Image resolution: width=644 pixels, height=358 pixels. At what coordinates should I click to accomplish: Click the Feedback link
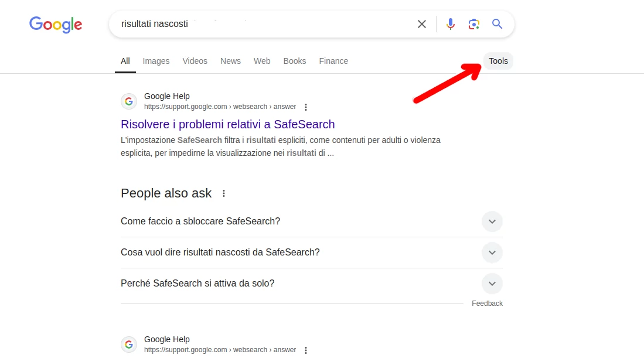pos(487,304)
